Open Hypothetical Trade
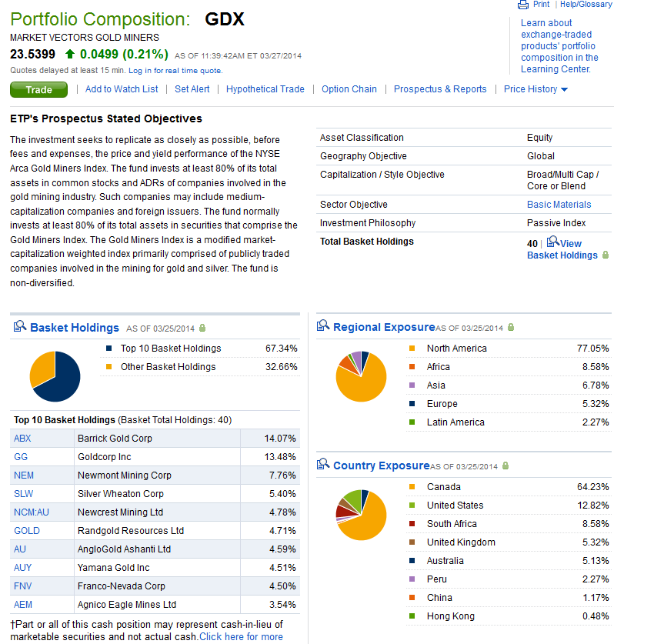This screenshot has height=644, width=664. click(265, 89)
